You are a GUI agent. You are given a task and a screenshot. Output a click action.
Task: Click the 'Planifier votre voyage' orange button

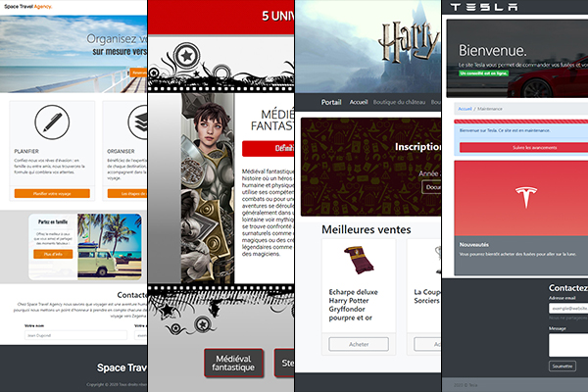click(x=52, y=194)
